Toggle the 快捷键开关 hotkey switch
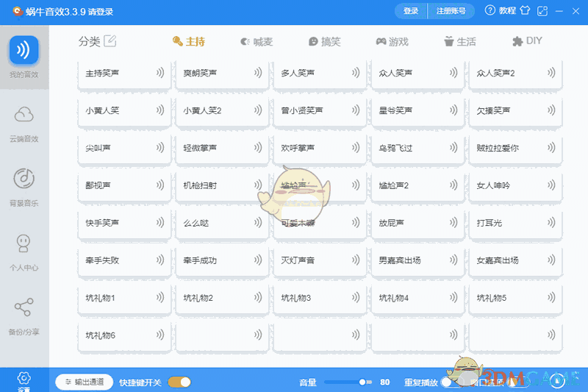The width and height of the screenshot is (588, 392). point(179,382)
